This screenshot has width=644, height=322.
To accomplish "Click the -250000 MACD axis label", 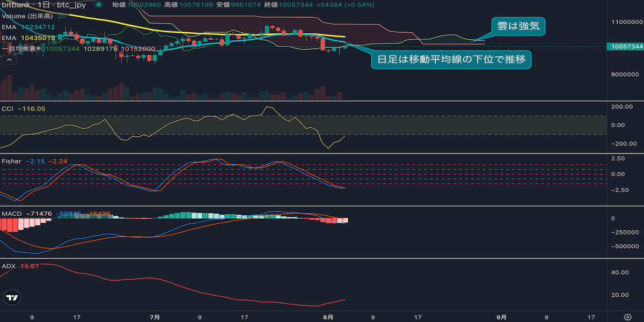I will coord(624,232).
